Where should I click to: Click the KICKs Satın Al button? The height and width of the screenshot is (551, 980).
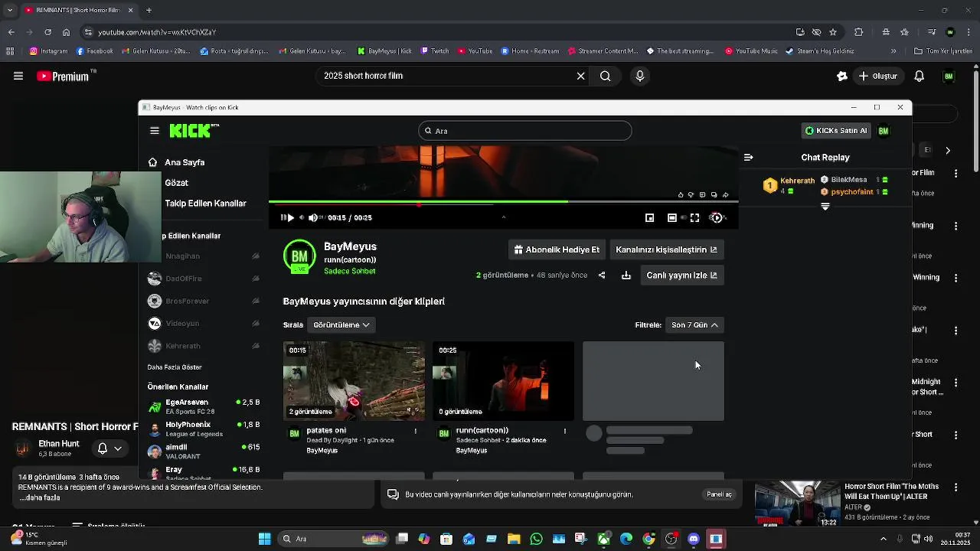point(835,131)
